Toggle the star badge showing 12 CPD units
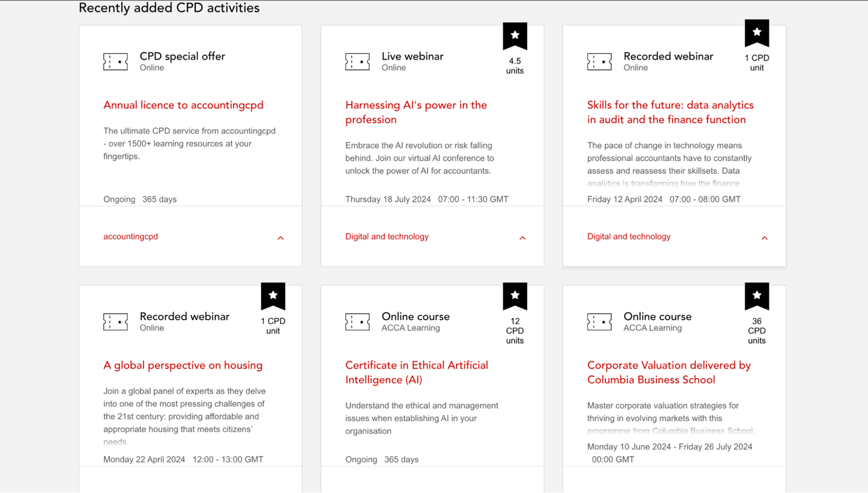Viewport: 868px width, 493px height. click(x=514, y=295)
